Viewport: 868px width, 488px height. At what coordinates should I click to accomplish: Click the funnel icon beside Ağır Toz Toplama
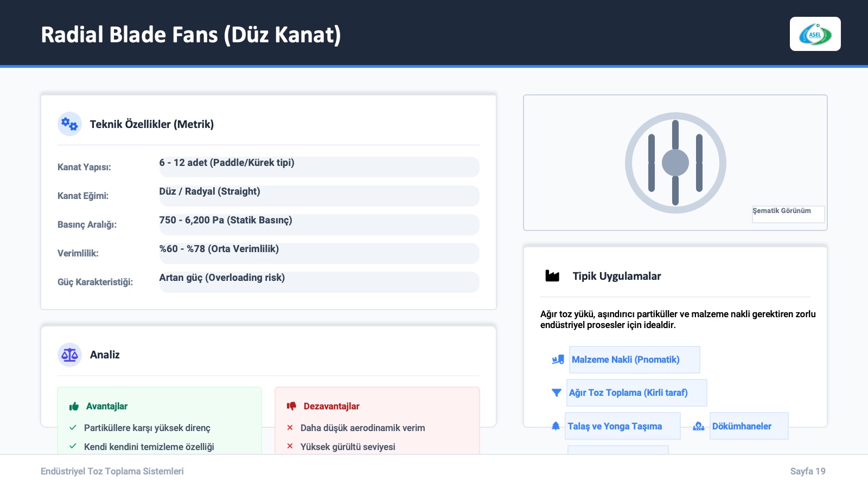556,393
